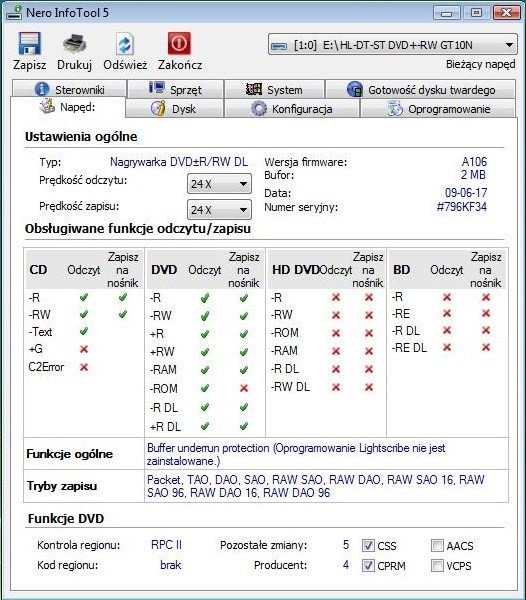Click the Odśwież refresh icon
Viewport: 526px width, 600px height.
coord(125,44)
